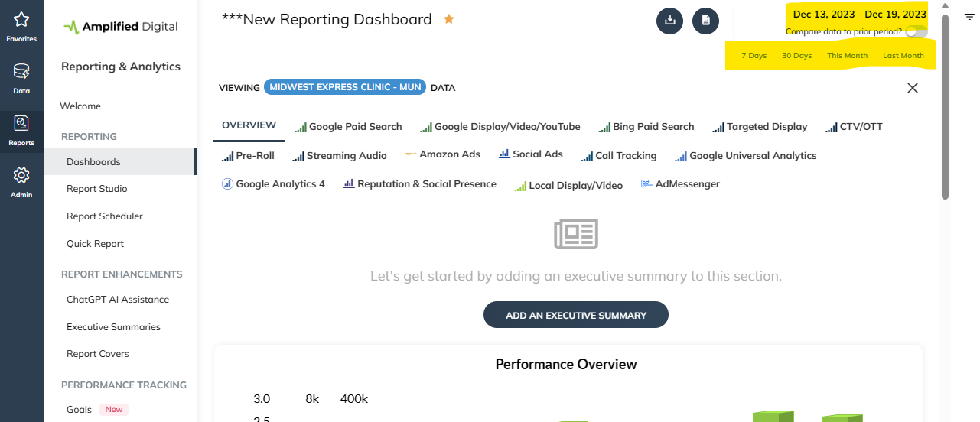
Task: Click the download dashboard icon button
Action: pos(669,21)
